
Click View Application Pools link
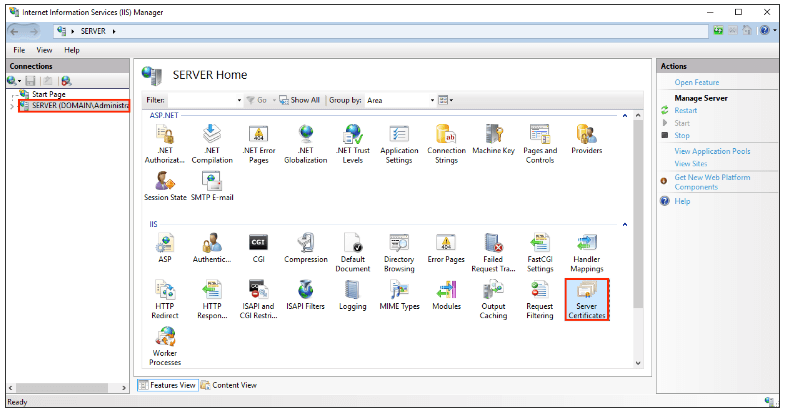712,151
